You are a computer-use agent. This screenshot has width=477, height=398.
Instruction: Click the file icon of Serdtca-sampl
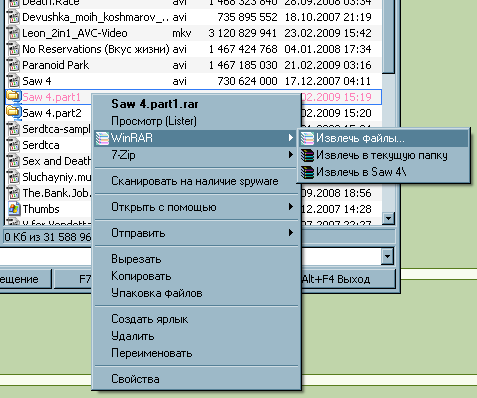[14, 129]
